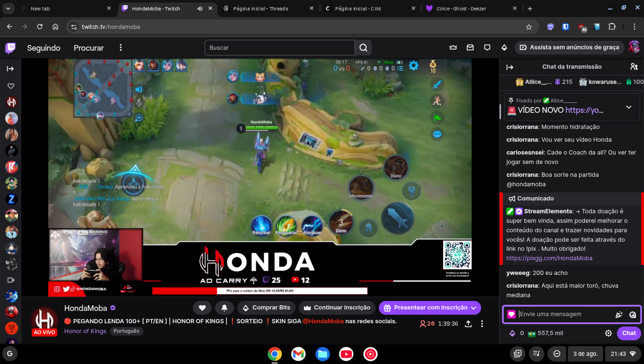
Task: Open the HondaMoba channel name link
Action: [x=86, y=308]
